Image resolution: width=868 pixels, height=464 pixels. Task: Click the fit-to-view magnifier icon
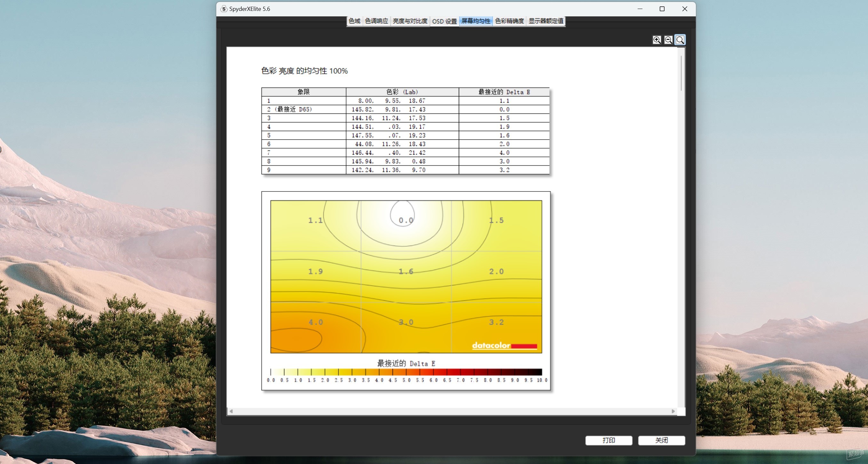tap(680, 40)
